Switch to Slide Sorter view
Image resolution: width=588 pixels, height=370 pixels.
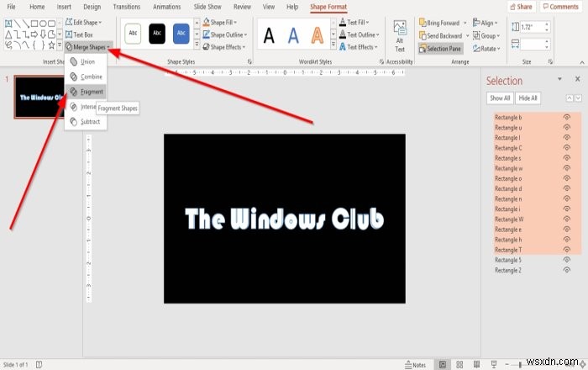459,364
